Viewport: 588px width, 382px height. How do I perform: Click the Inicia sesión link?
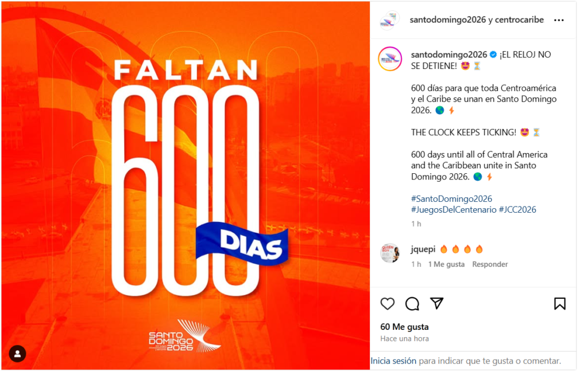[393, 361]
